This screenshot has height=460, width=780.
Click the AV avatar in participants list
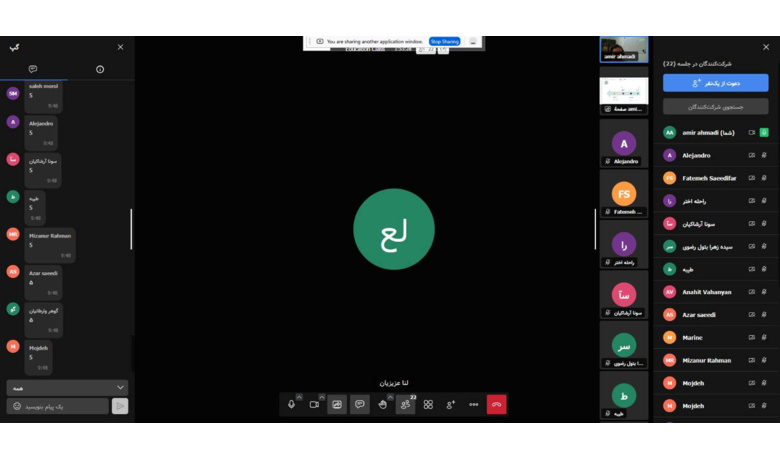click(670, 292)
